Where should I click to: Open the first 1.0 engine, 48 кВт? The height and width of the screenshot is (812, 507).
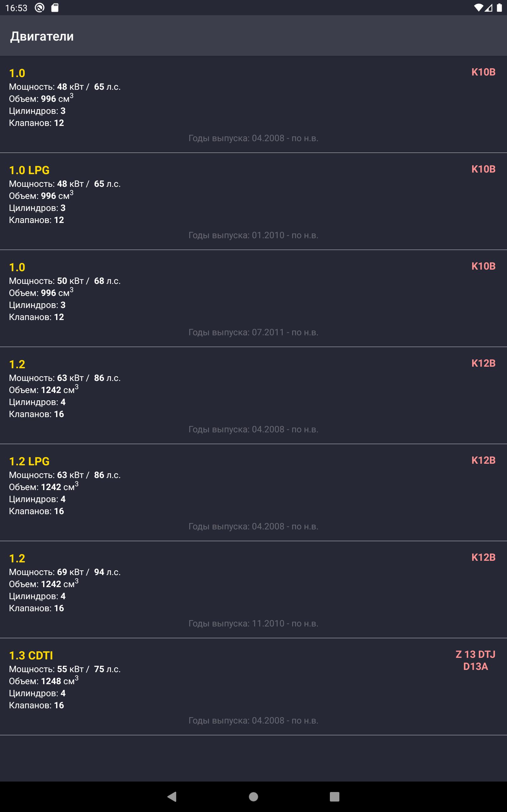253,104
